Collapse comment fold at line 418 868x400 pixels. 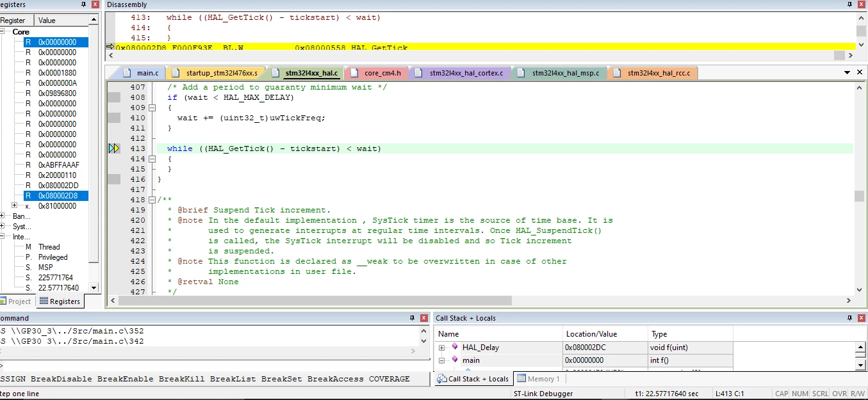coord(152,200)
